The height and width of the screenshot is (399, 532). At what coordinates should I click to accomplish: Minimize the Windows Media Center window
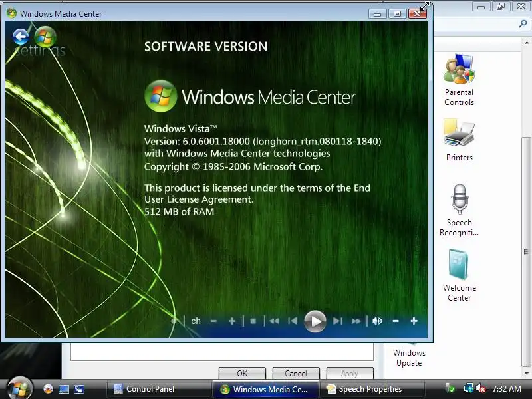pyautogui.click(x=378, y=13)
